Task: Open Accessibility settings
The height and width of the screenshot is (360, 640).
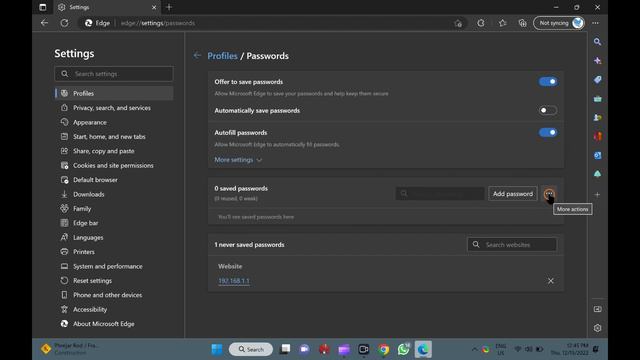Action: 90,309
